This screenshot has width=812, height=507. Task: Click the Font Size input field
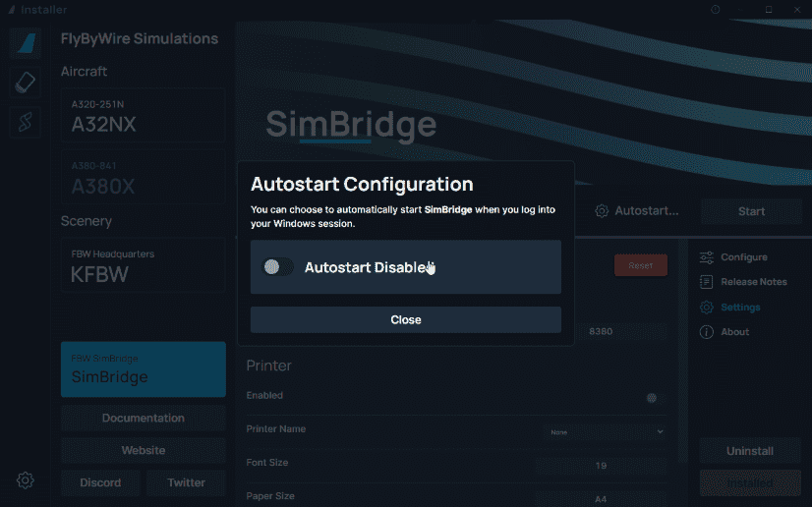click(x=601, y=465)
